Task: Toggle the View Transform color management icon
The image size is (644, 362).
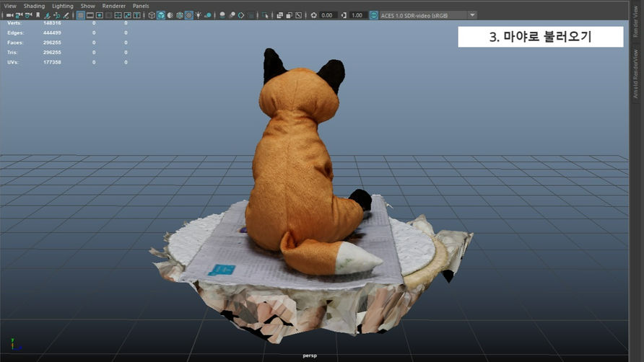Action: click(x=374, y=15)
